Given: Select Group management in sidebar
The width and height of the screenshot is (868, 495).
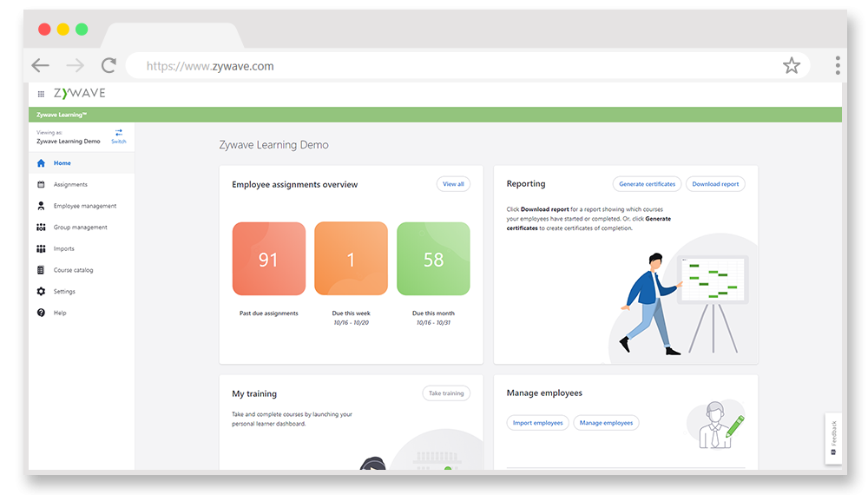Looking at the screenshot, I should (x=82, y=227).
